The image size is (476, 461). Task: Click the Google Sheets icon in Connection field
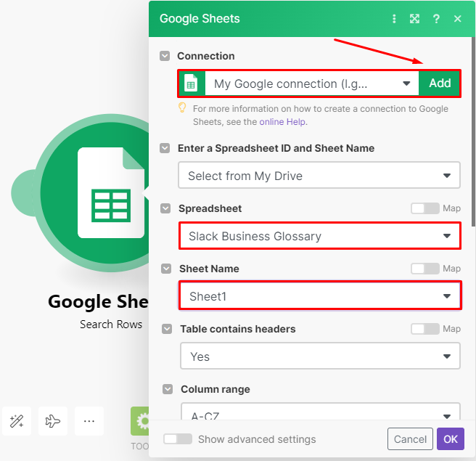(x=192, y=83)
